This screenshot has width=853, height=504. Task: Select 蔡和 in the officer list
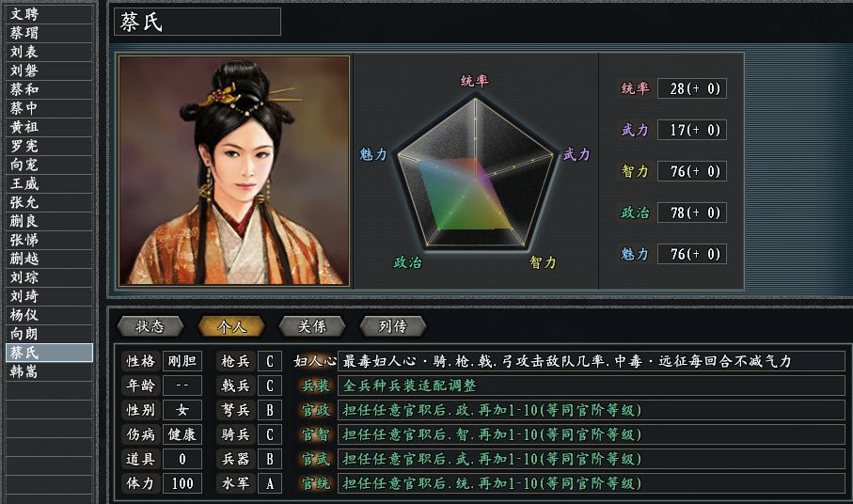[x=49, y=89]
